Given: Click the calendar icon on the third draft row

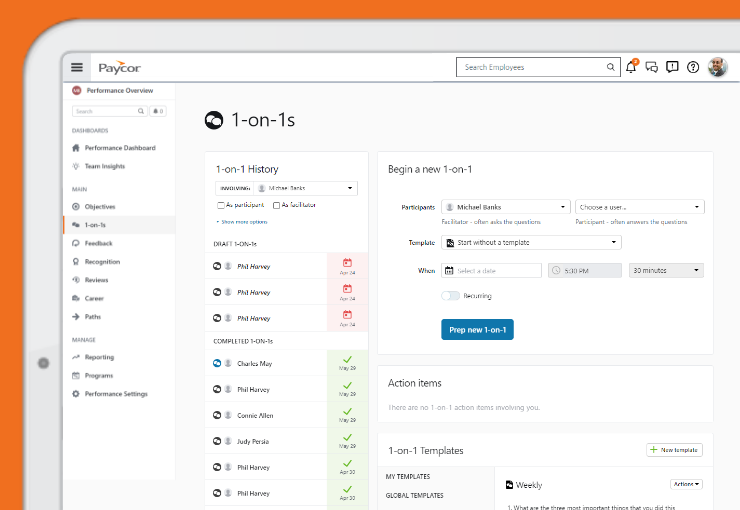Looking at the screenshot, I should point(347,315).
